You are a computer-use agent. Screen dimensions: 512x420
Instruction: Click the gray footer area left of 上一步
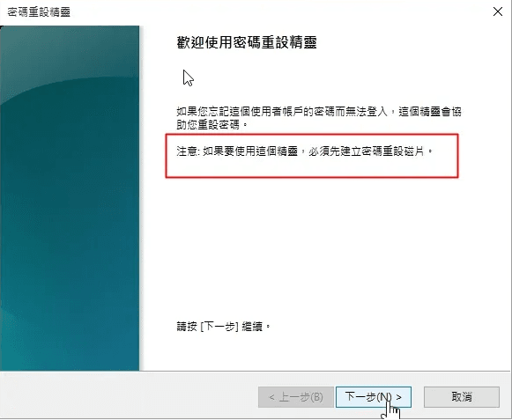pos(129,395)
